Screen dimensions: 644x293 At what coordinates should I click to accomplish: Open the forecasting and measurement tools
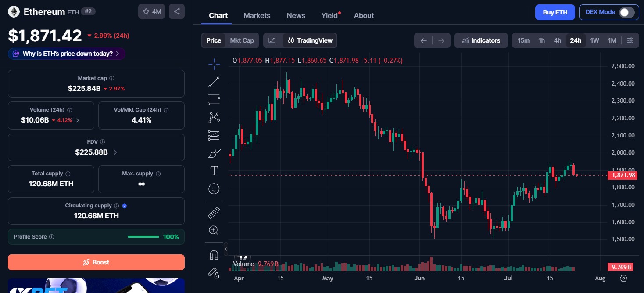(214, 135)
